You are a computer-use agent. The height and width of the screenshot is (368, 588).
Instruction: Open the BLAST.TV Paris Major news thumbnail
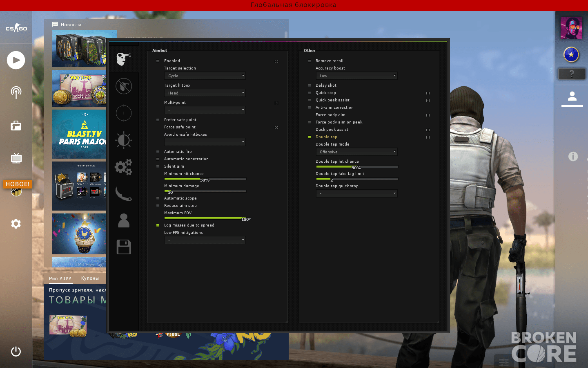(x=79, y=134)
